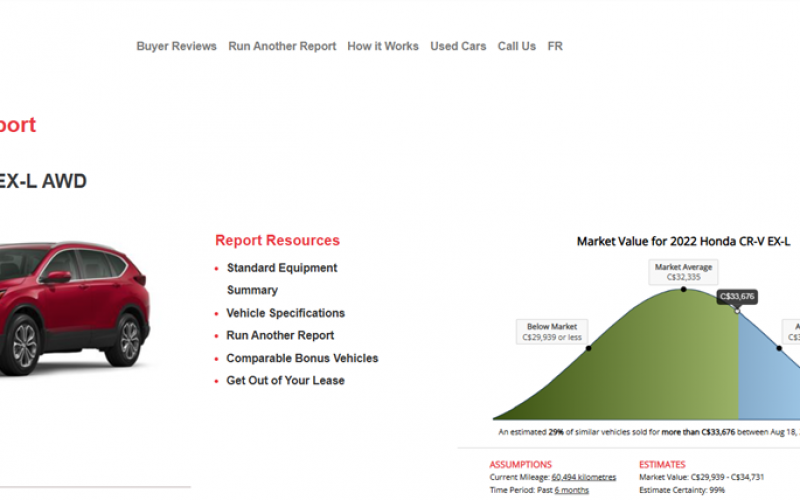Click the Below Market point on curve
Image resolution: width=800 pixels, height=500 pixels.
click(x=589, y=348)
